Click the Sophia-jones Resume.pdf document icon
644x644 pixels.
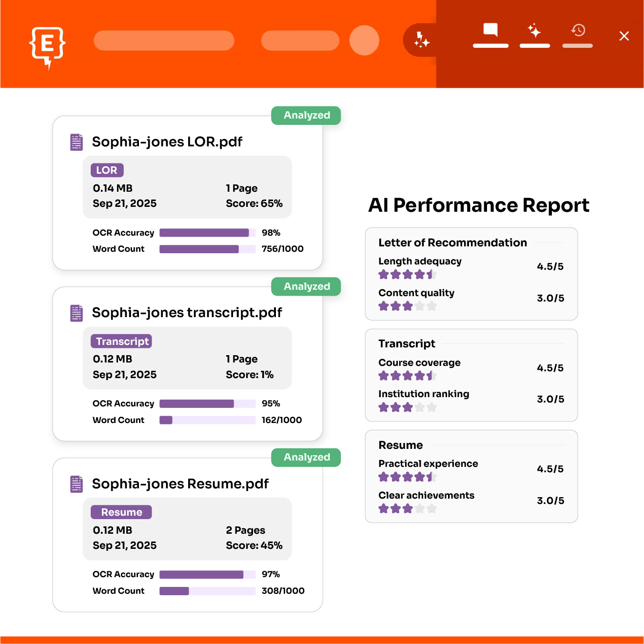pyautogui.click(x=77, y=484)
